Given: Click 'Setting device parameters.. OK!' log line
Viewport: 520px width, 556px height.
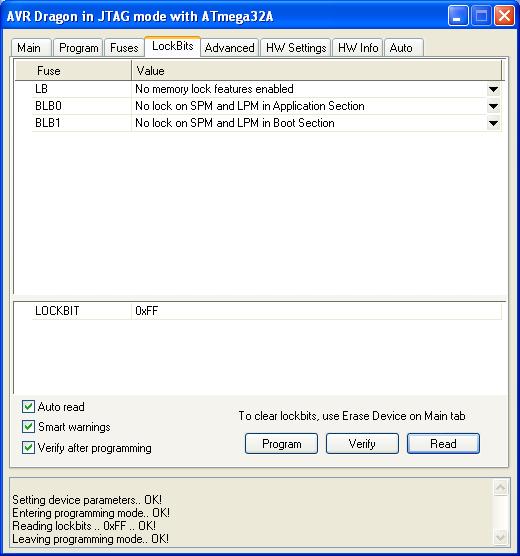Looking at the screenshot, I should tap(87, 500).
